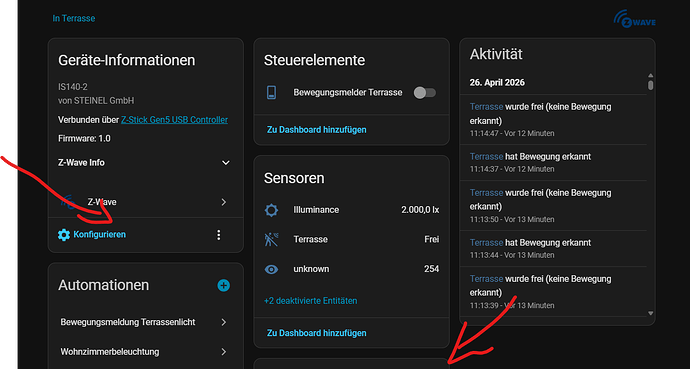
Task: Click the Z-Wave integration label
Action: point(102,202)
